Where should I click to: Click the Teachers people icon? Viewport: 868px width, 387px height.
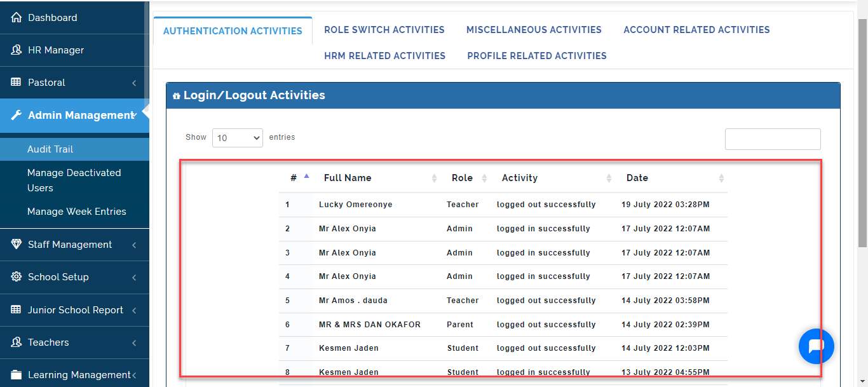pyautogui.click(x=17, y=343)
